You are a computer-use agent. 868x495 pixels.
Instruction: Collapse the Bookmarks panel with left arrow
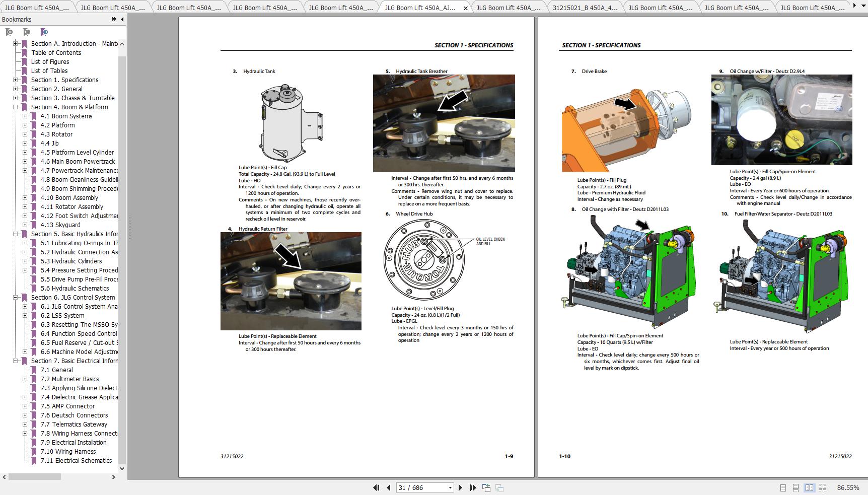point(122,19)
